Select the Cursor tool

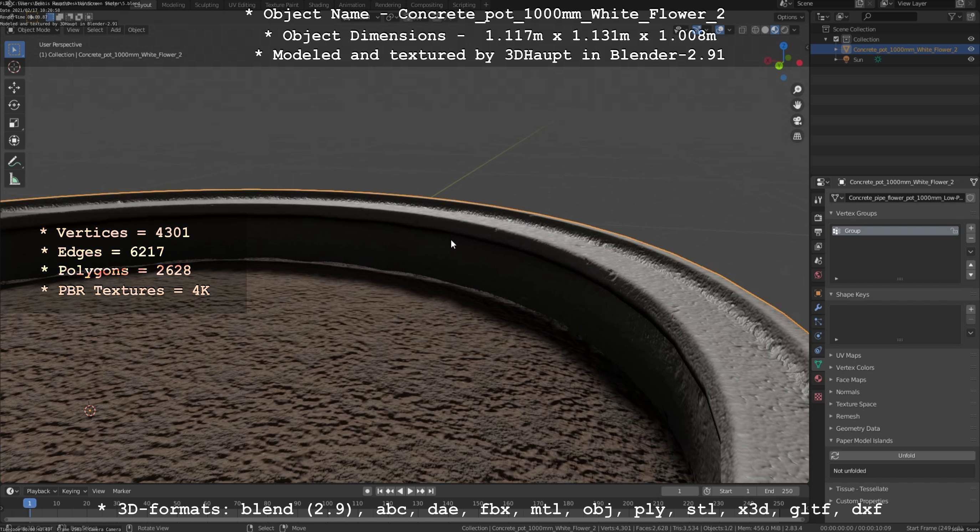pyautogui.click(x=15, y=67)
